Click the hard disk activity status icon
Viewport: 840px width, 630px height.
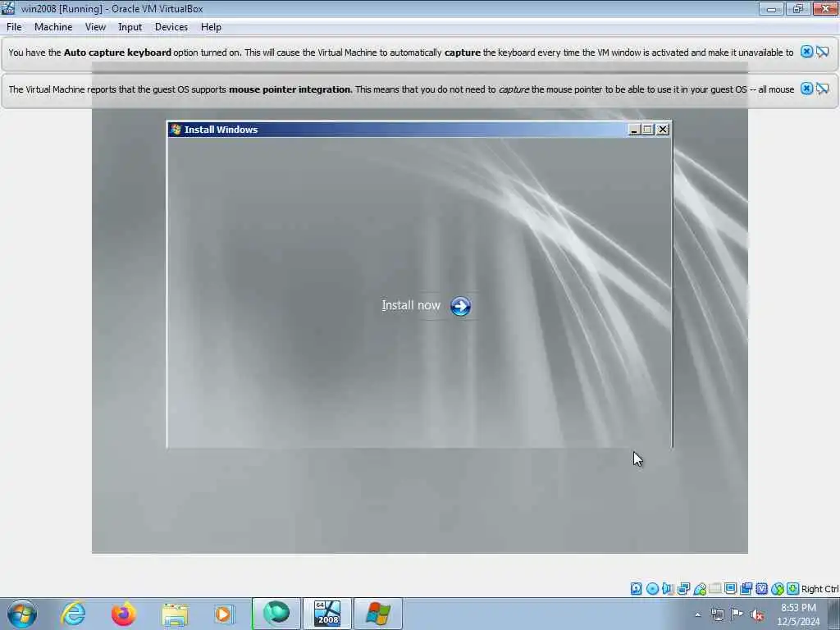pyautogui.click(x=636, y=589)
